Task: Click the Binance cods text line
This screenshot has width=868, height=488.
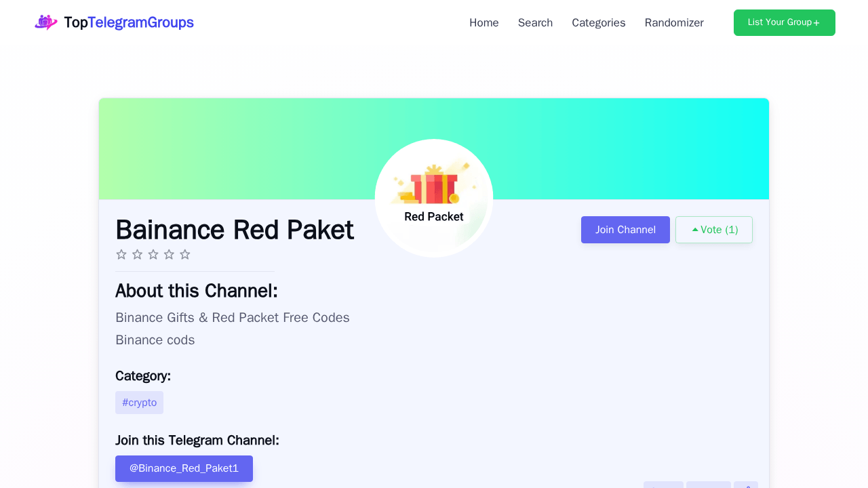Action: (x=155, y=340)
